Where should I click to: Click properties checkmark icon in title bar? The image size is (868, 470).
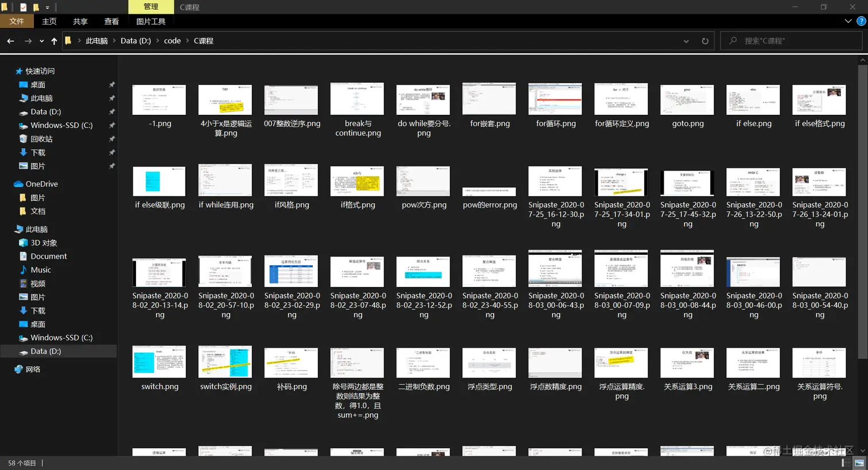(23, 7)
